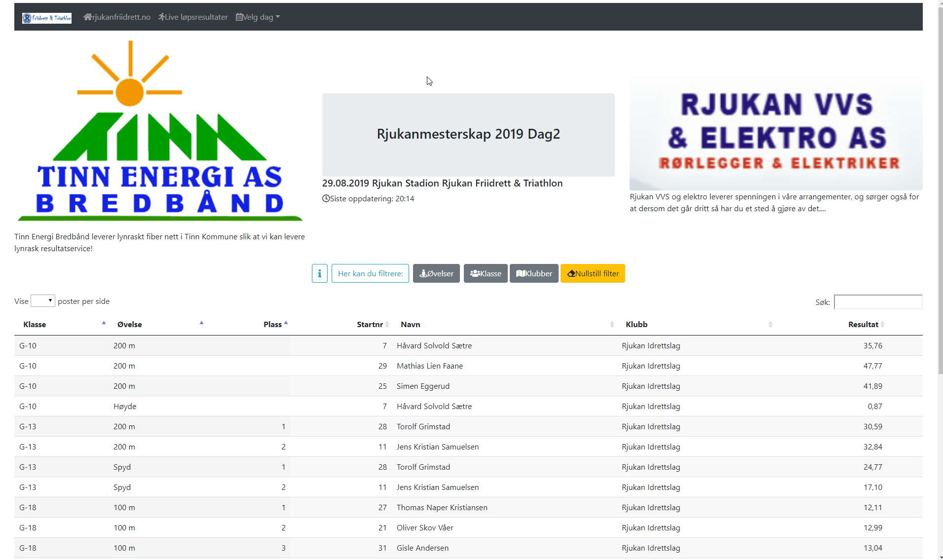This screenshot has height=560, width=943.
Task: Click result value 24,77
Action: click(872, 467)
